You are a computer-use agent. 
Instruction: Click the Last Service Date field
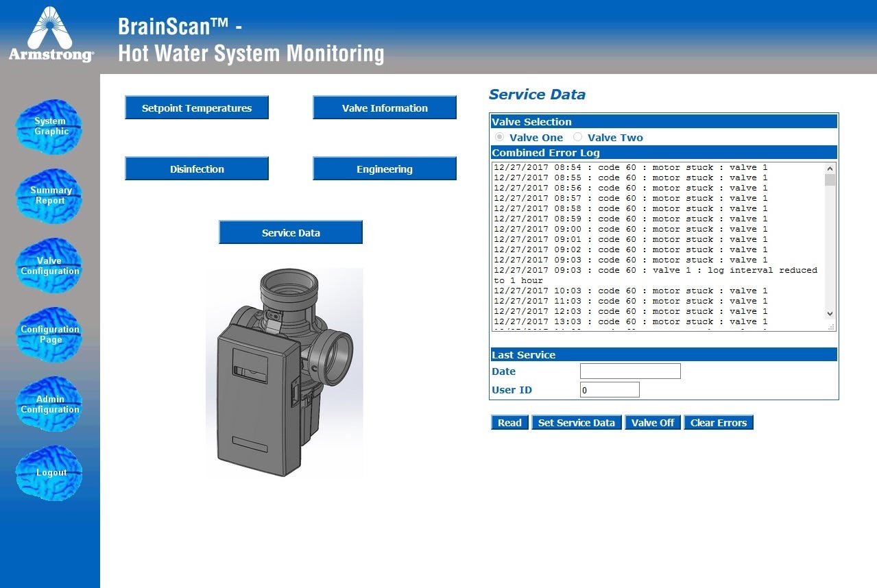pyautogui.click(x=630, y=371)
